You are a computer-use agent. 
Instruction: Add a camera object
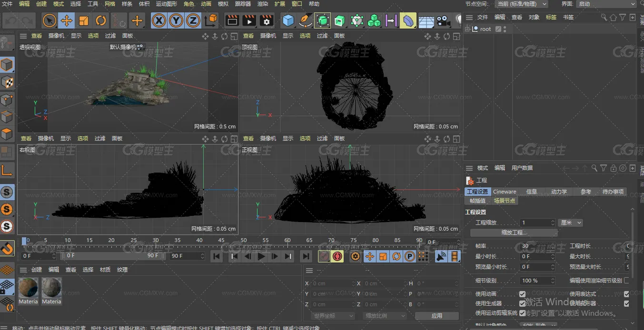click(443, 20)
